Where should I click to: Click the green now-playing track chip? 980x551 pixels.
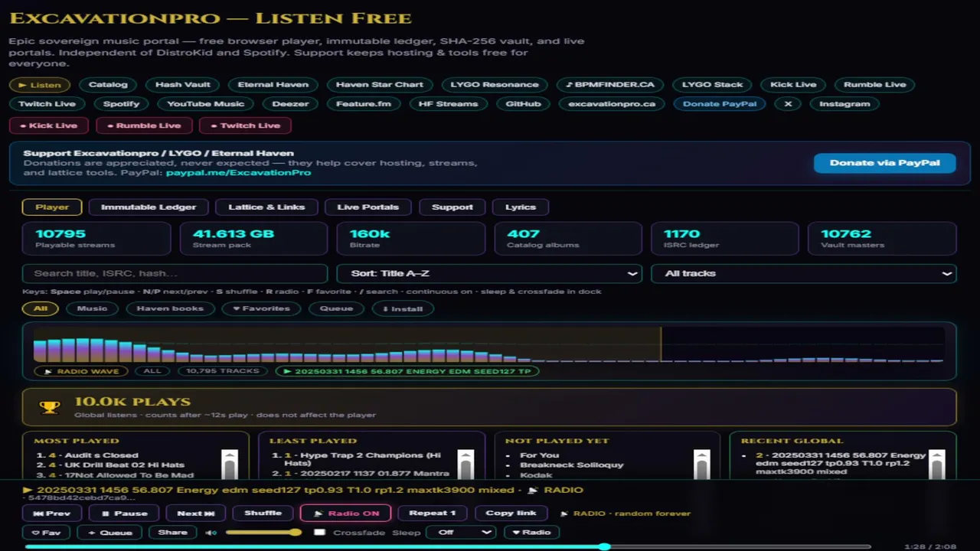click(x=407, y=371)
